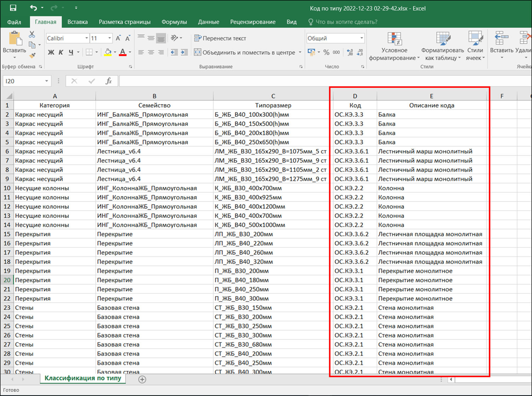Switch to Разметка страницы tab
The height and width of the screenshot is (396, 532).
(124, 22)
